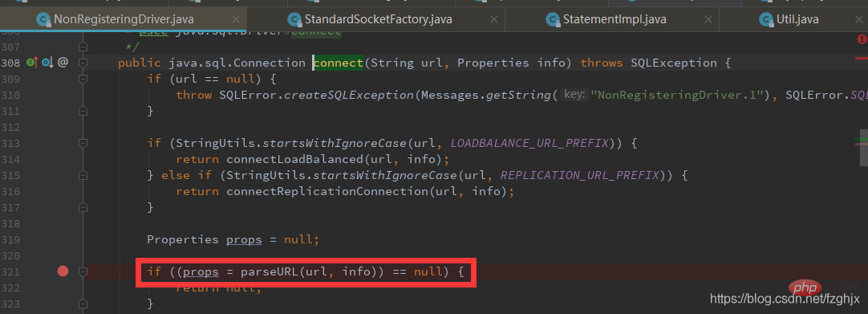Activate the NonRegisteringDriver.java tab
The width and height of the screenshot is (868, 314).
tap(124, 20)
